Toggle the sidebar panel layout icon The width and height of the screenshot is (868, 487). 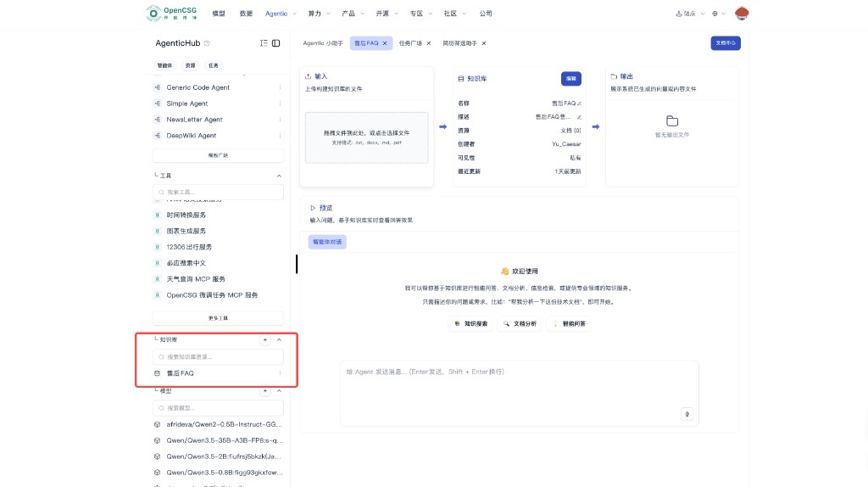coord(275,43)
